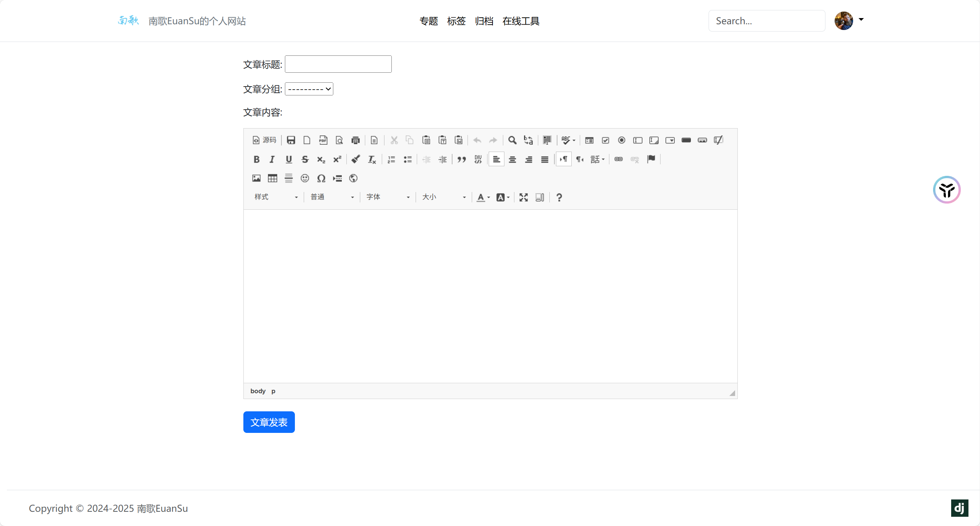The image size is (980, 526).
Task: Insert a hyperlink with Link icon
Action: (x=618, y=159)
